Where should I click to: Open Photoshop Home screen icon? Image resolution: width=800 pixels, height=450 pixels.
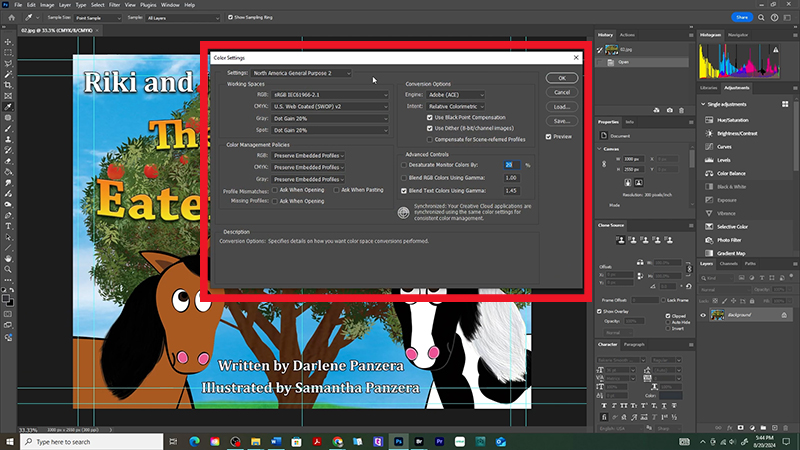point(11,17)
